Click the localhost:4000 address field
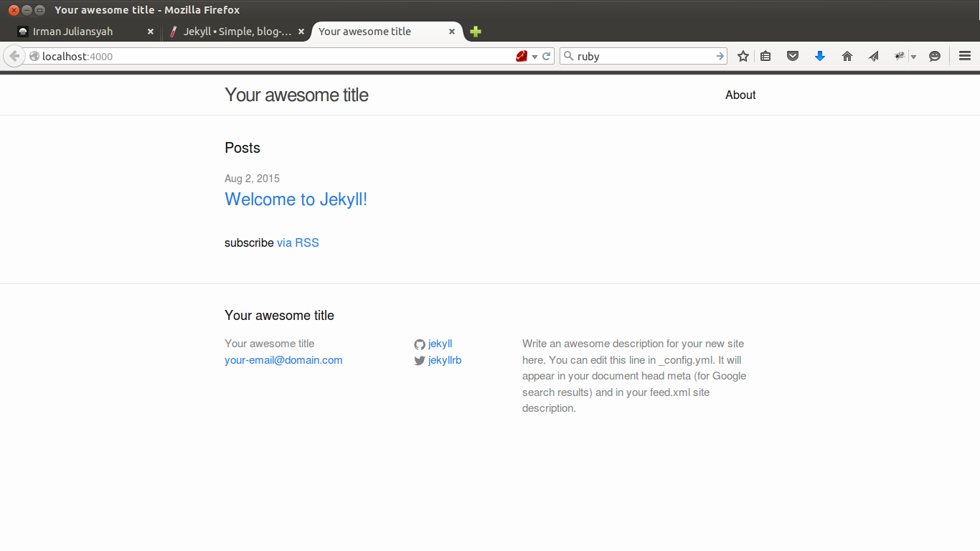This screenshot has width=980, height=551. coord(276,56)
